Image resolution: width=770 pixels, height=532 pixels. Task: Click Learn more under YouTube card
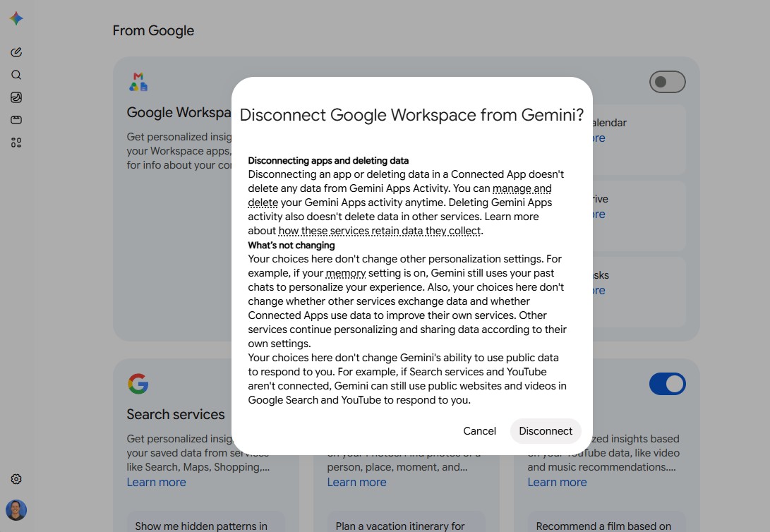coord(557,482)
